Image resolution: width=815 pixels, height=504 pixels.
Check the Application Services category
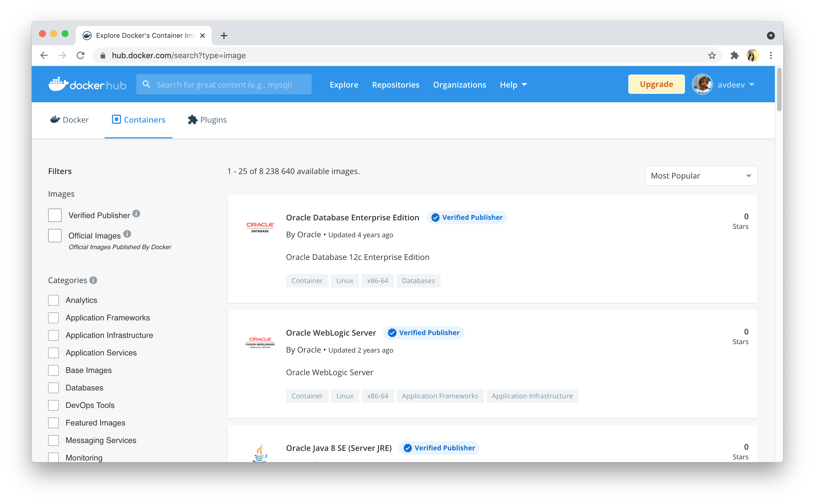click(x=53, y=353)
